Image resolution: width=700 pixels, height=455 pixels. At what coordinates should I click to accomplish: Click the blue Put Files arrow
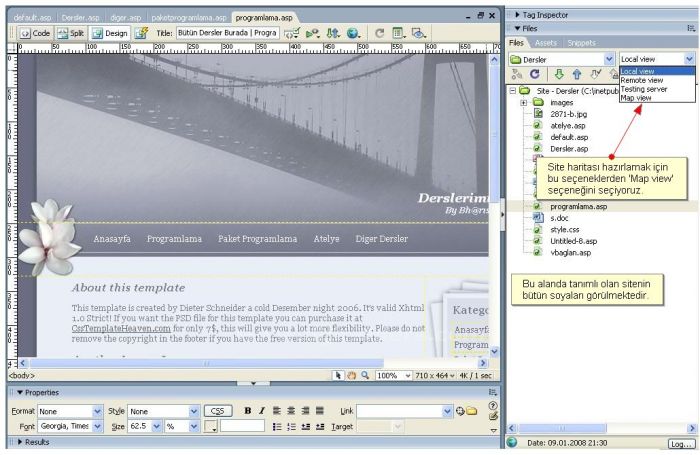(577, 74)
